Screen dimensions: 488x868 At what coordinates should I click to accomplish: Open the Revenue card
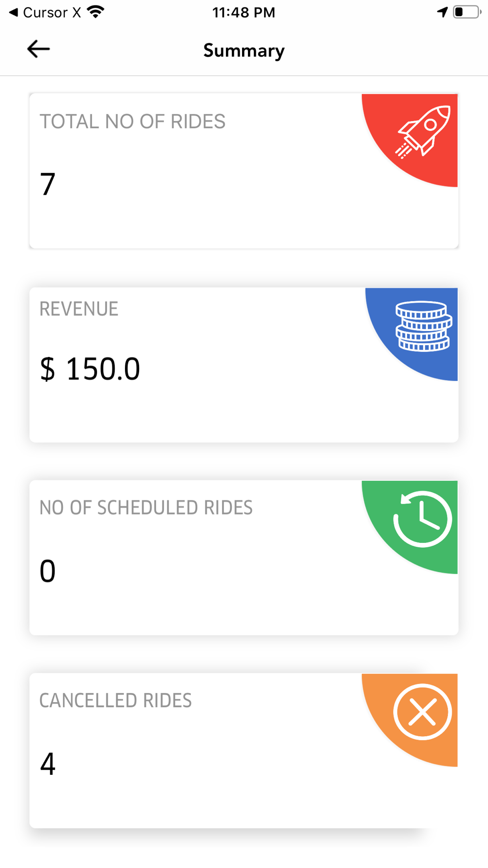[244, 365]
